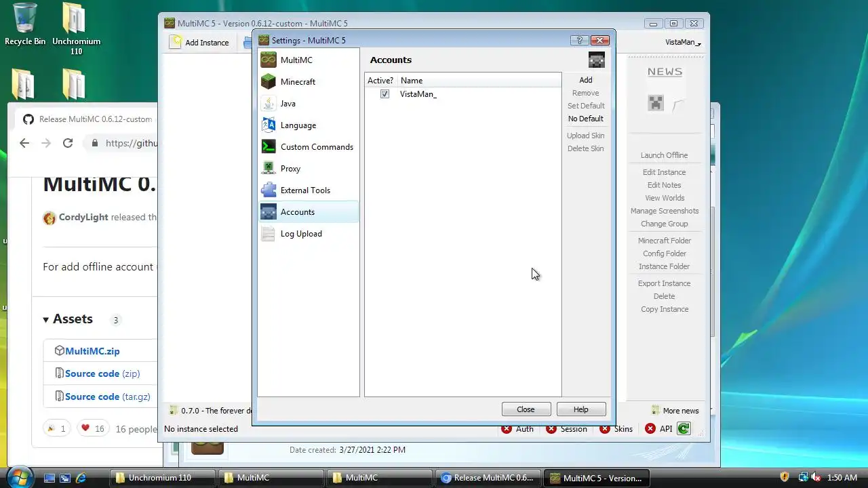Open the External Tools page
The width and height of the screenshot is (868, 488).
[309, 190]
